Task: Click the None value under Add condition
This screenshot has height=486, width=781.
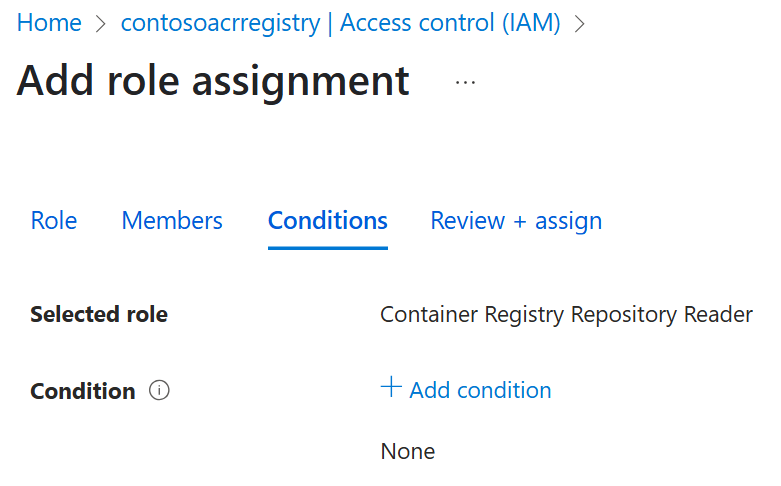Action: (407, 451)
